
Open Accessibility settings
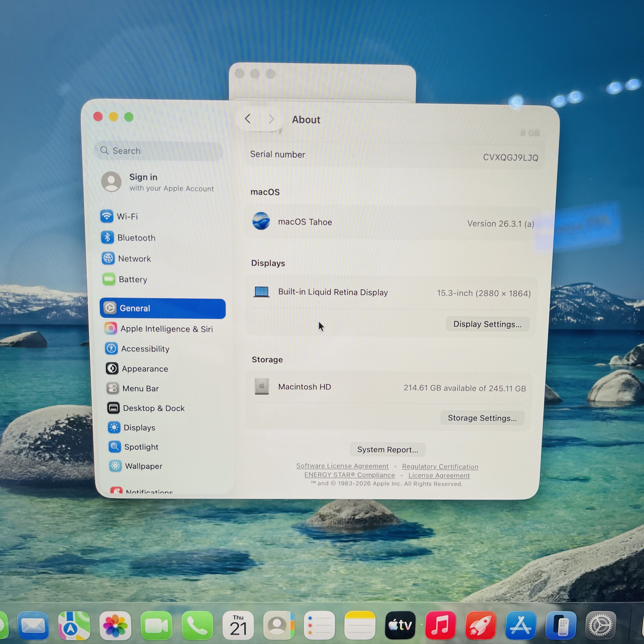point(137,349)
